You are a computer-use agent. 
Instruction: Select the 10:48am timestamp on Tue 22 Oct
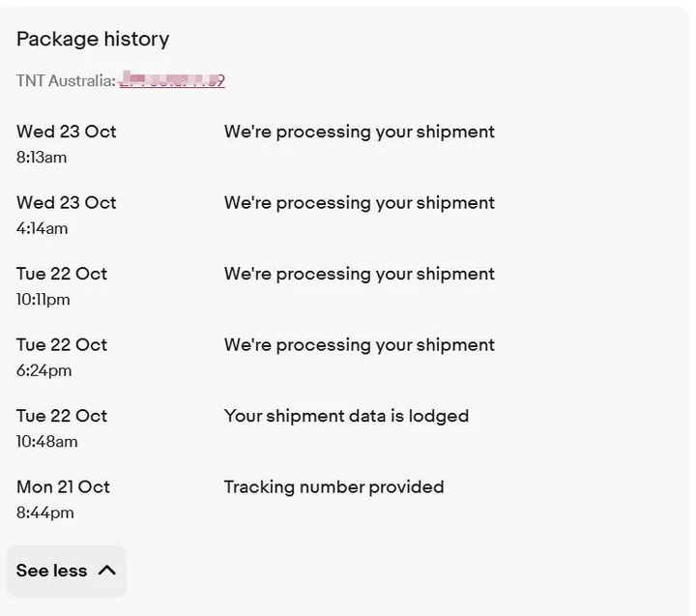pyautogui.click(x=47, y=442)
